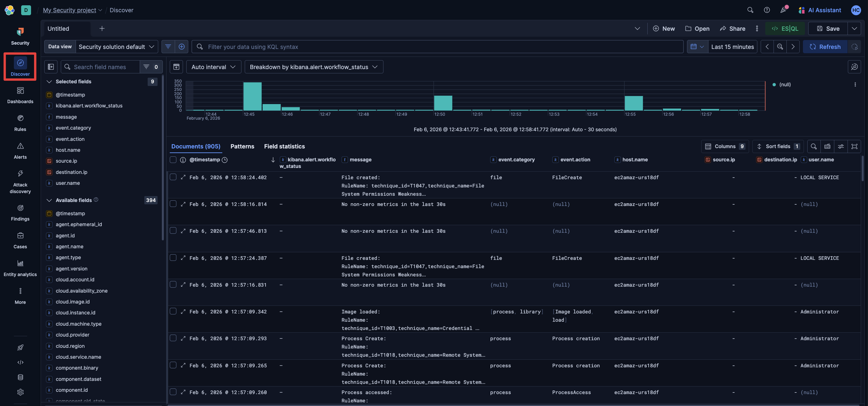This screenshot has width=868, height=406.
Task: Focus the KQL filter search input
Action: [438, 47]
